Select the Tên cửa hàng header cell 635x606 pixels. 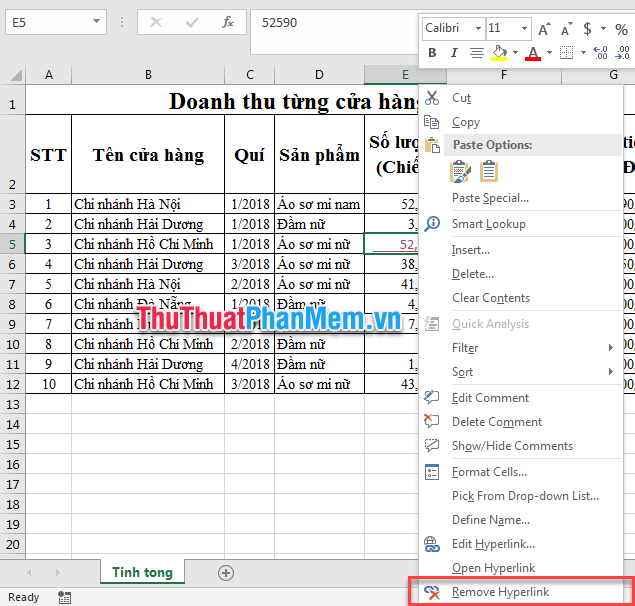coord(148,154)
